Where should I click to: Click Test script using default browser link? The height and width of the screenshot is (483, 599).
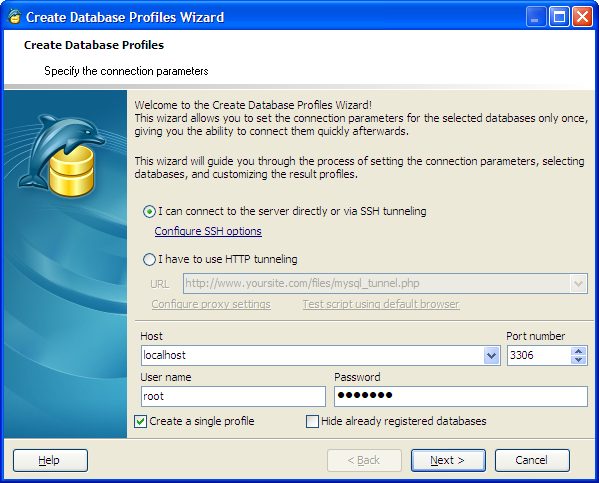pos(381,304)
